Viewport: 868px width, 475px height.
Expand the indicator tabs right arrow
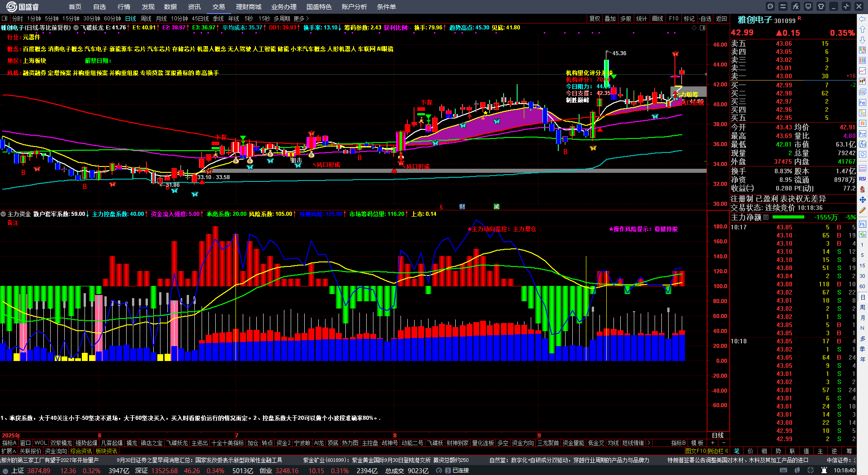(x=649, y=443)
